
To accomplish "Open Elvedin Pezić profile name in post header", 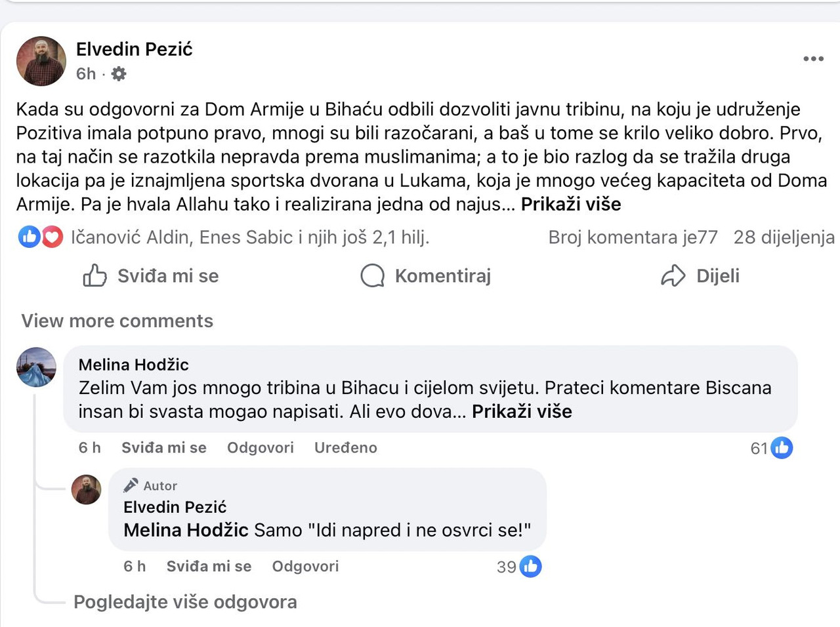I will tap(135, 49).
